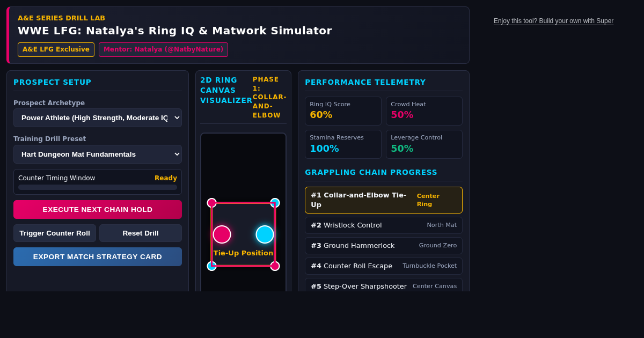Viewport: 644px width, 338px height.
Task: Click the Crowd Heat 50% card
Action: pos(424,111)
